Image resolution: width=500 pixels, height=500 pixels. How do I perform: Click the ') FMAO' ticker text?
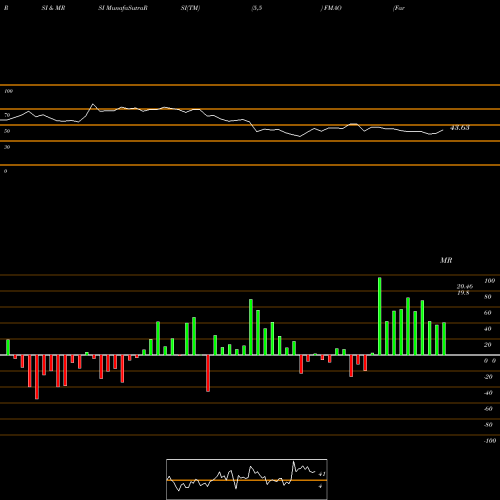[x=331, y=8]
